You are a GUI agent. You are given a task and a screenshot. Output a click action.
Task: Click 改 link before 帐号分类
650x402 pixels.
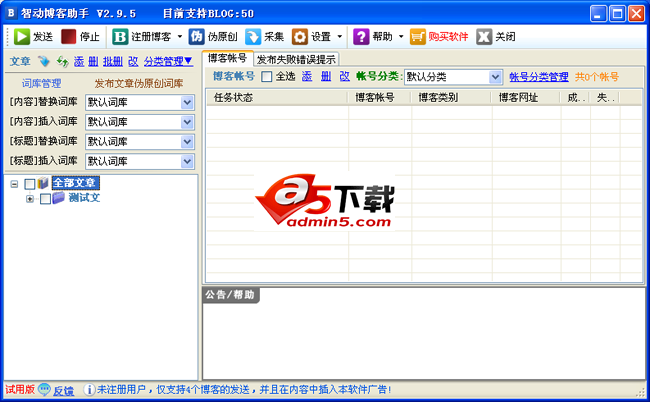point(344,76)
